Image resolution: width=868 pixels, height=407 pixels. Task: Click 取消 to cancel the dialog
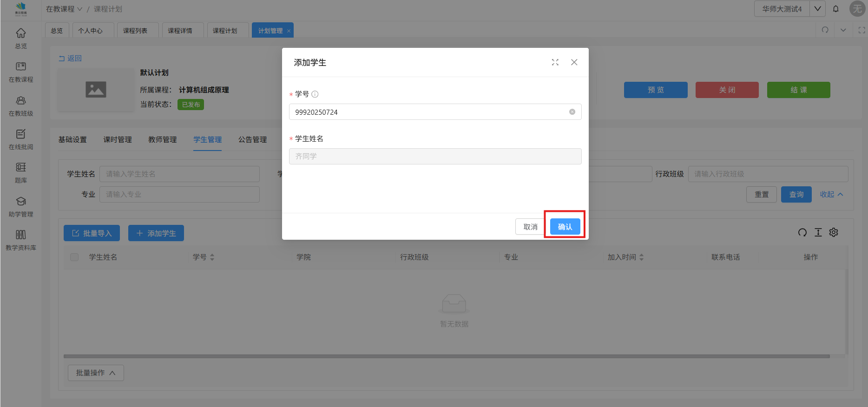pyautogui.click(x=530, y=227)
